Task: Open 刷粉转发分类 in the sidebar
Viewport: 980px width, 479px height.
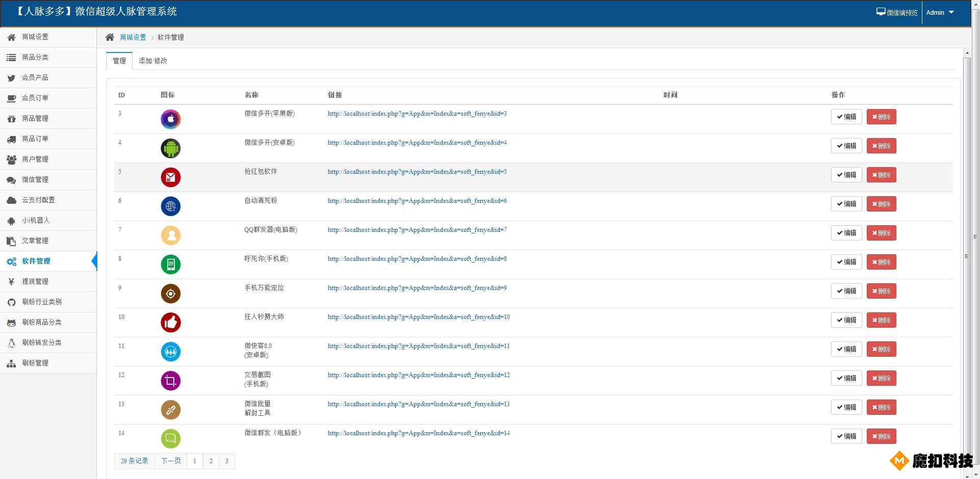Action: pos(48,343)
